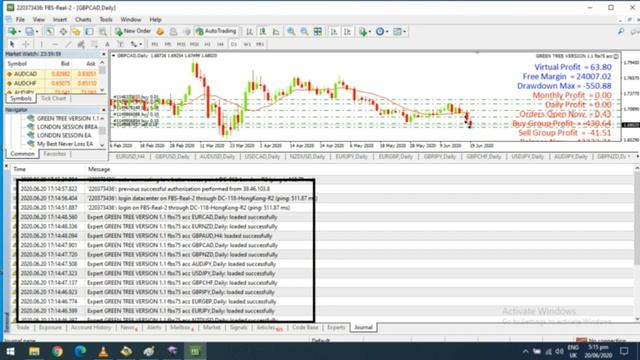
Task: Zoom out on the chart
Action: point(304,31)
